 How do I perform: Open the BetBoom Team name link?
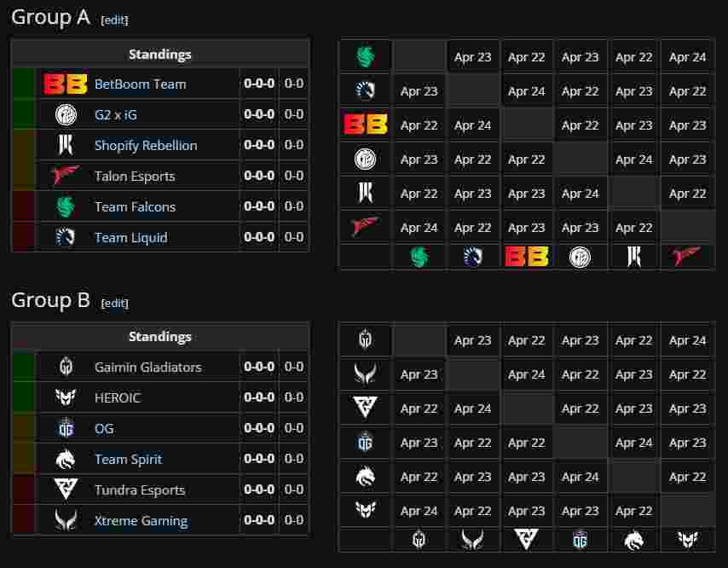140,84
